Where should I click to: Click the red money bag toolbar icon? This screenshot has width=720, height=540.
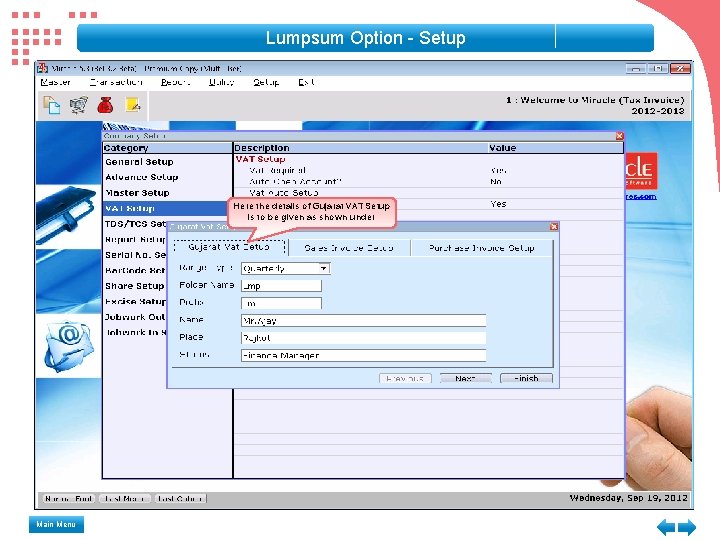pos(105,105)
